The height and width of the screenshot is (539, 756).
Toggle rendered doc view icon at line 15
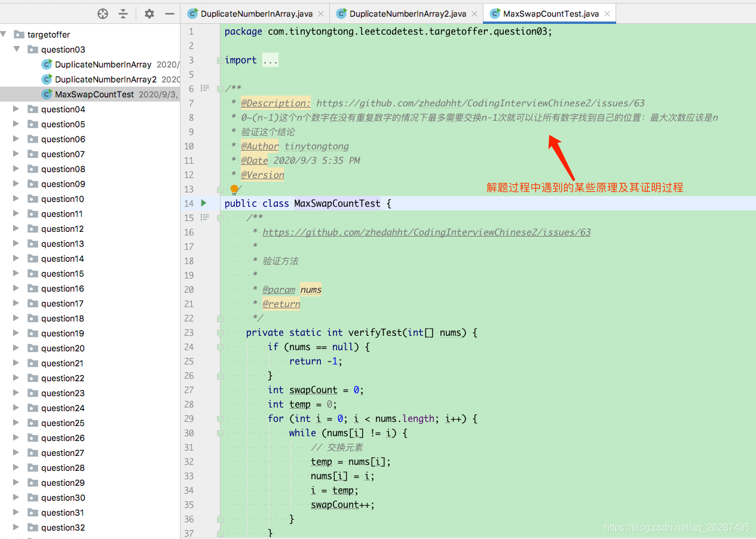pyautogui.click(x=205, y=218)
